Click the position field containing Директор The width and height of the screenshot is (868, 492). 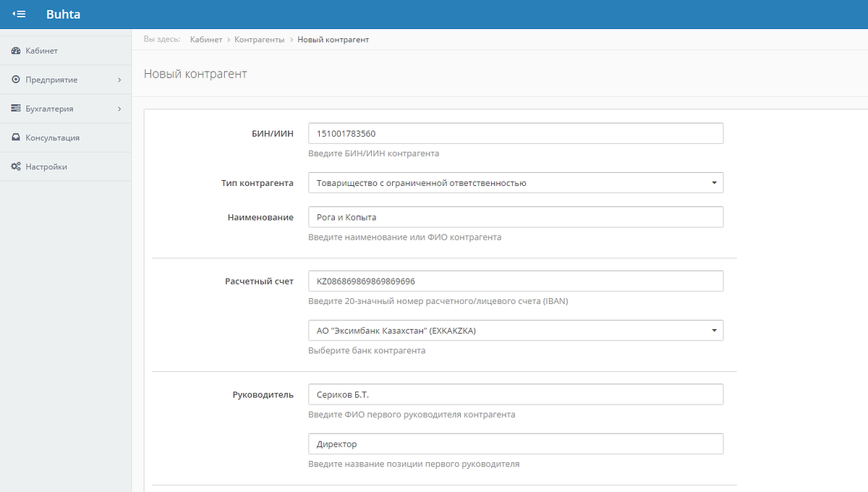[x=516, y=444]
